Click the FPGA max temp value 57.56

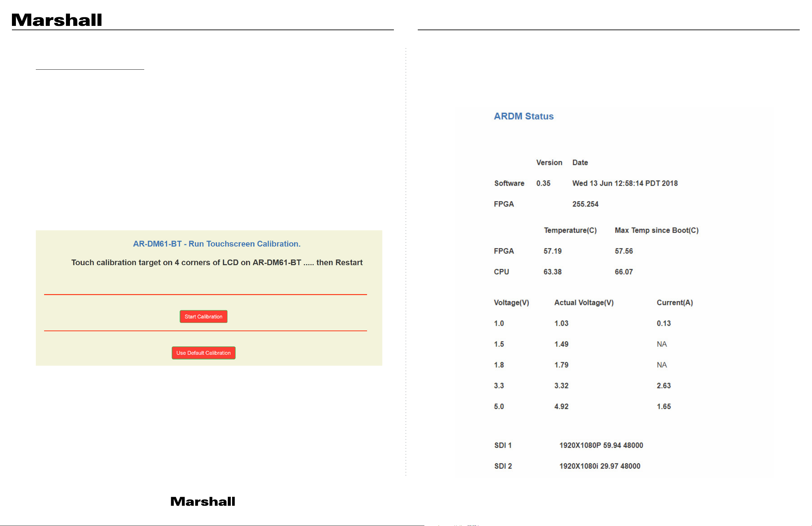pyautogui.click(x=624, y=251)
